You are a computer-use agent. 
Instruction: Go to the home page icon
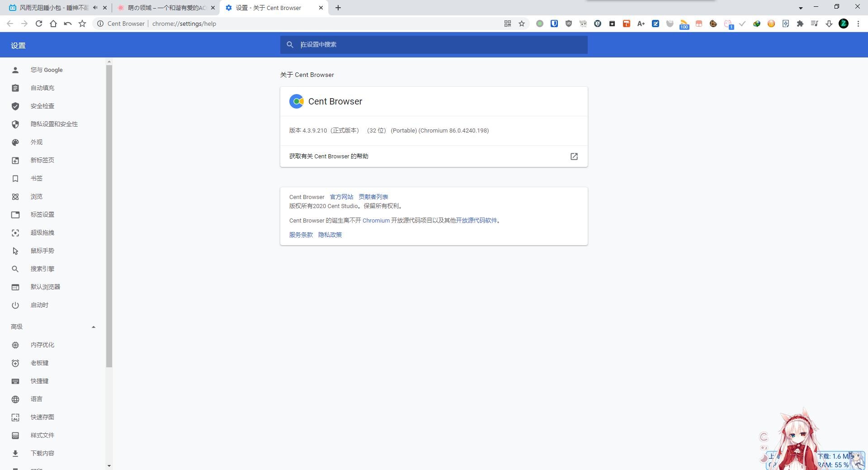[53, 24]
